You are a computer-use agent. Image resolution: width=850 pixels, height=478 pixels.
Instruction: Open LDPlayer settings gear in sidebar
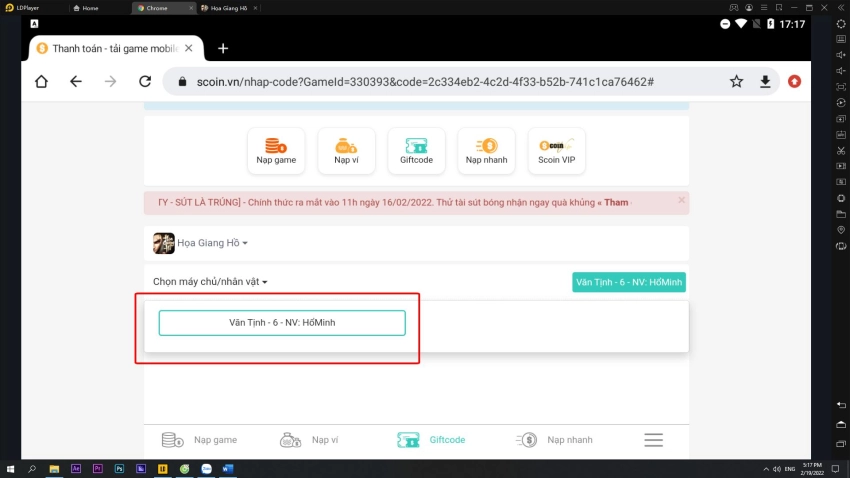click(841, 24)
